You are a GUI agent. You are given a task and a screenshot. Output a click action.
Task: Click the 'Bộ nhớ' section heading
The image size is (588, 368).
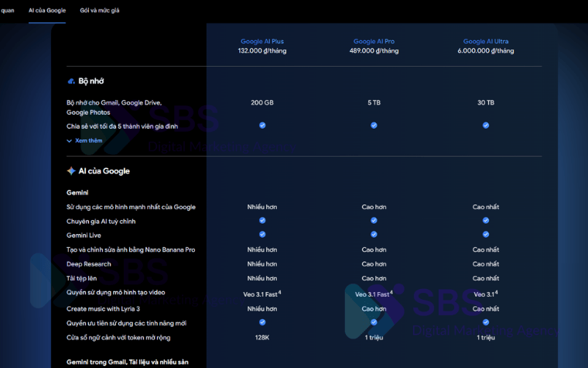(x=91, y=81)
